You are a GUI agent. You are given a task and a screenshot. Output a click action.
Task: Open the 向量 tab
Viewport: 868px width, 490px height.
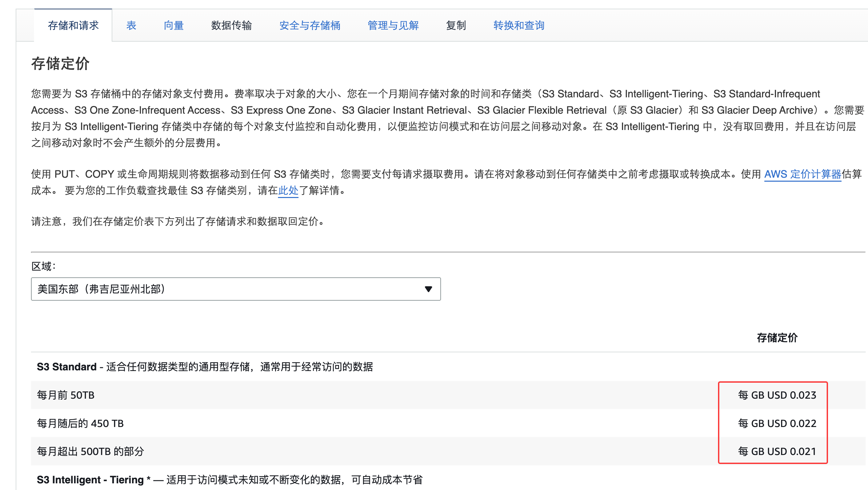pyautogui.click(x=174, y=25)
